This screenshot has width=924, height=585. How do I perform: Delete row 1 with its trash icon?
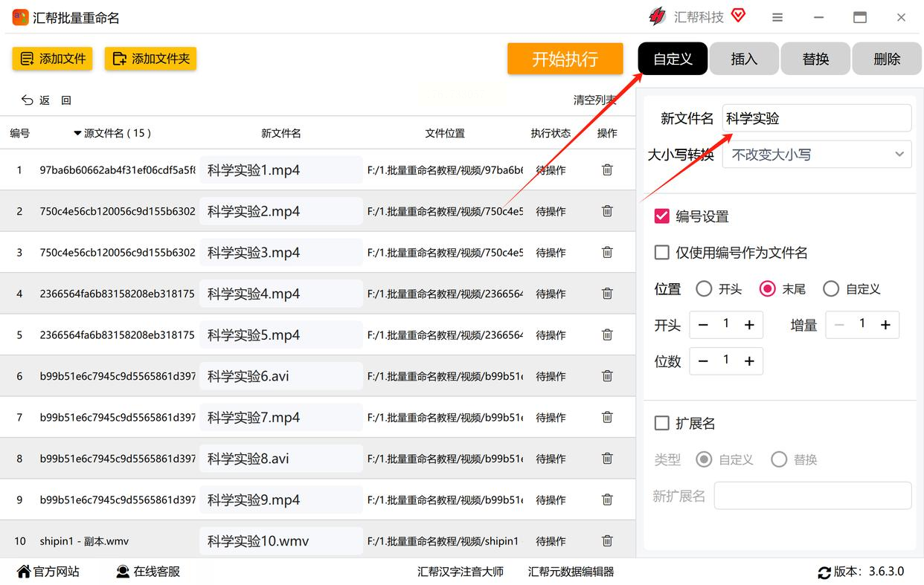tap(607, 169)
